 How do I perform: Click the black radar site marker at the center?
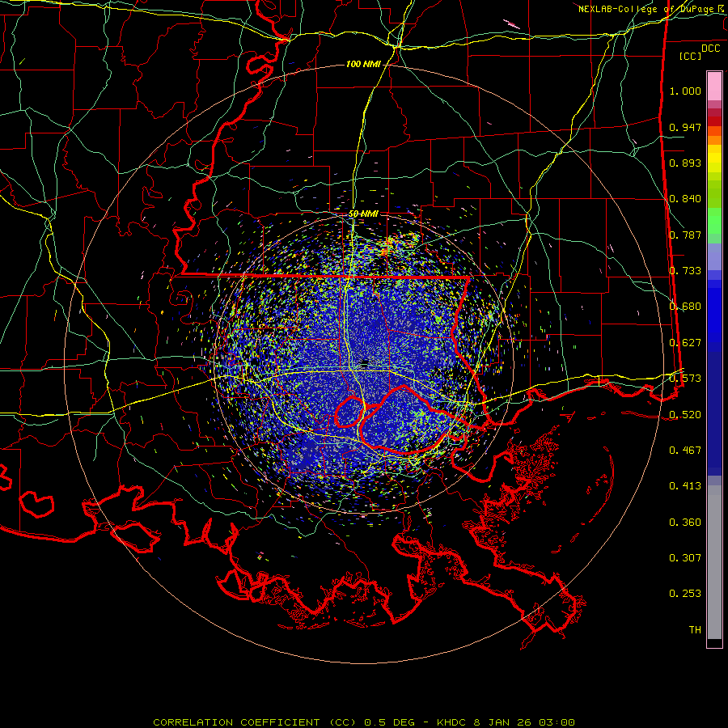click(x=365, y=362)
